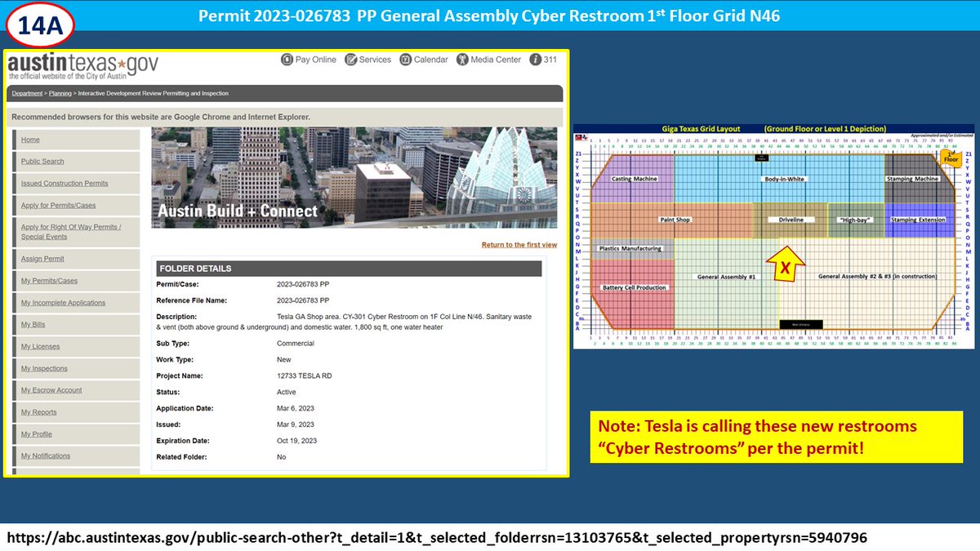Click Issued date Mar 9, 2023
The image size is (980, 551).
pyautogui.click(x=296, y=424)
